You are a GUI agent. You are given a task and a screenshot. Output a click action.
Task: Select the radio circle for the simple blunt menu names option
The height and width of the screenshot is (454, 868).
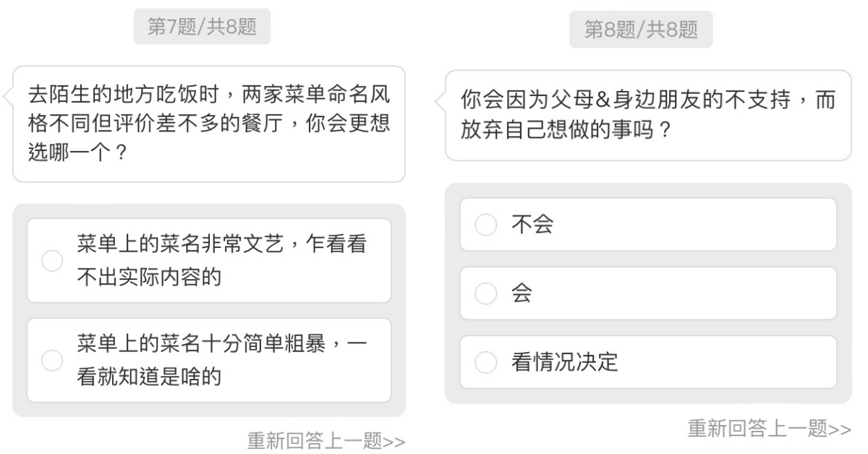(52, 360)
